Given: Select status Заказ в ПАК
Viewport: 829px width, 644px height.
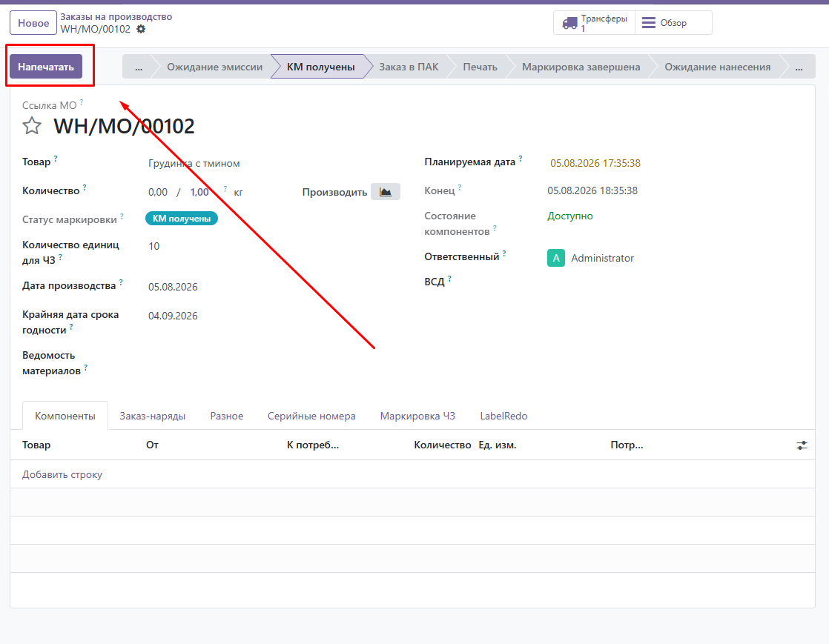Looking at the screenshot, I should [x=409, y=67].
